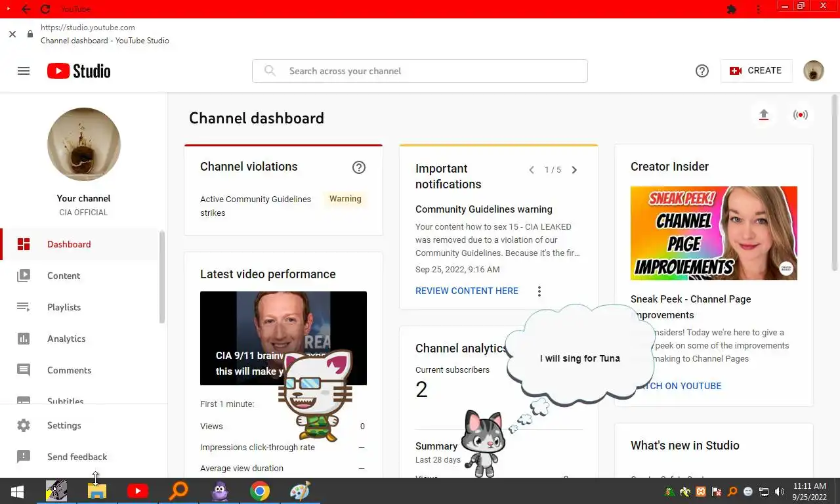Image resolution: width=840 pixels, height=504 pixels.
Task: Click the main page vertical scrollbar
Action: (835, 182)
